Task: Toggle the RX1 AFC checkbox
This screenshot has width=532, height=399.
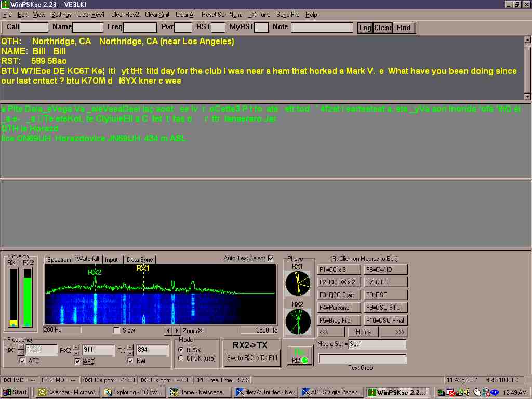Action: 22,361
